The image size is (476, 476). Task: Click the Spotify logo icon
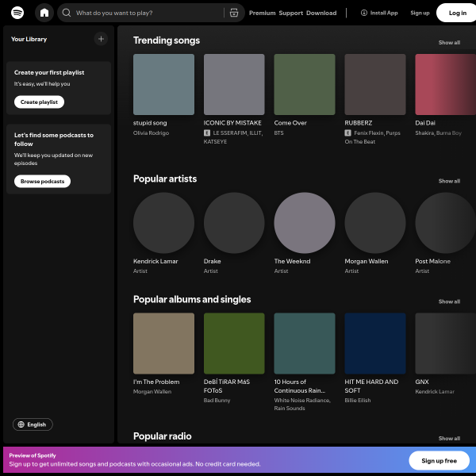coord(17,13)
